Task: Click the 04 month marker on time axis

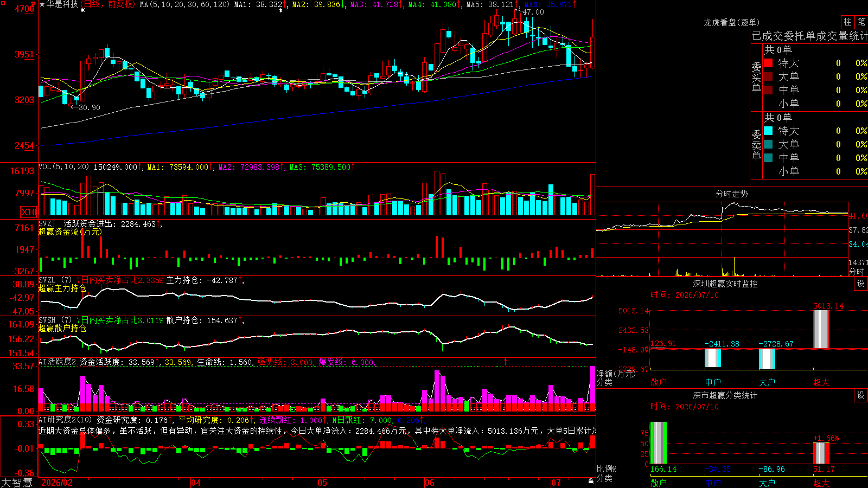Action: click(196, 483)
